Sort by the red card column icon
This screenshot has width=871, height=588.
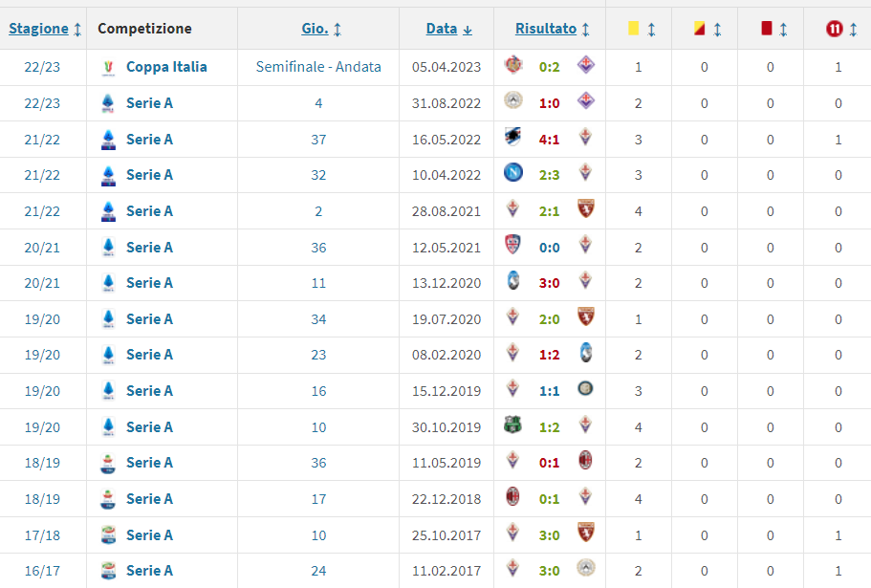pyautogui.click(x=766, y=29)
